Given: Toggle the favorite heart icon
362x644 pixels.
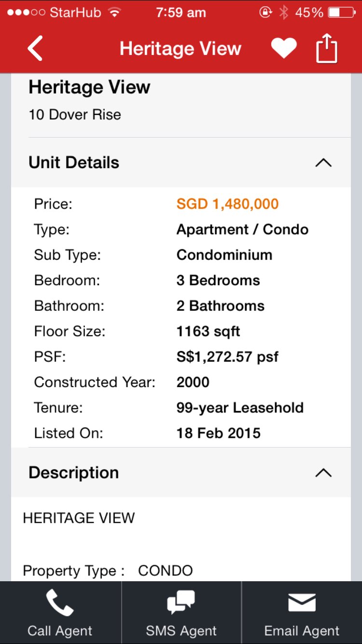Looking at the screenshot, I should pos(284,48).
